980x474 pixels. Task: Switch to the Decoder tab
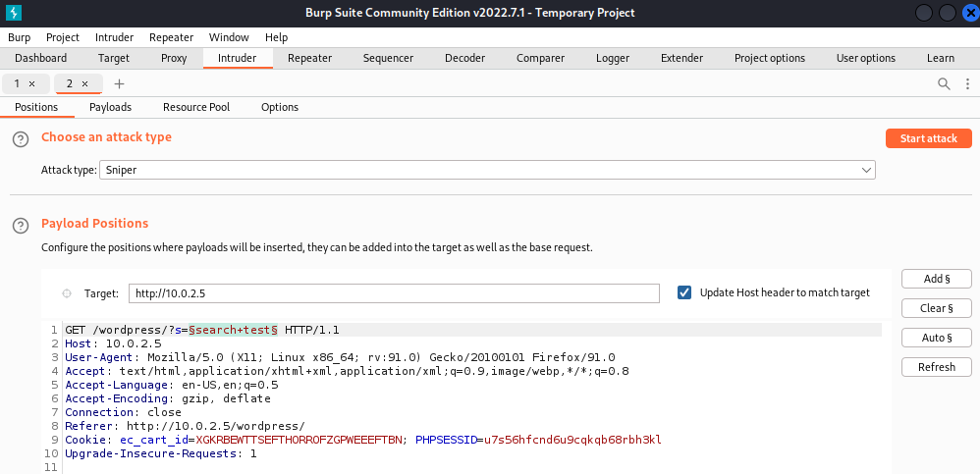(465, 58)
